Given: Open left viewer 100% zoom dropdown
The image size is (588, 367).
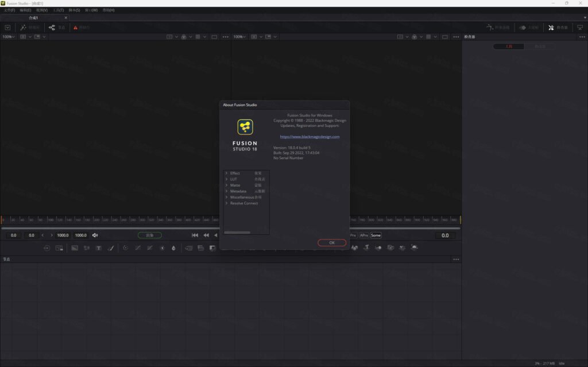Looking at the screenshot, I should tap(8, 37).
